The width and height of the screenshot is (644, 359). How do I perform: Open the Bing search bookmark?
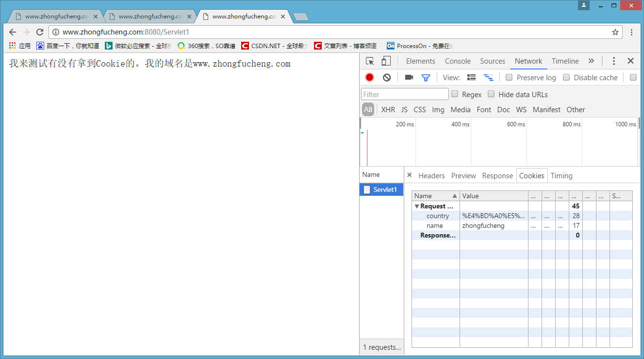click(x=138, y=46)
